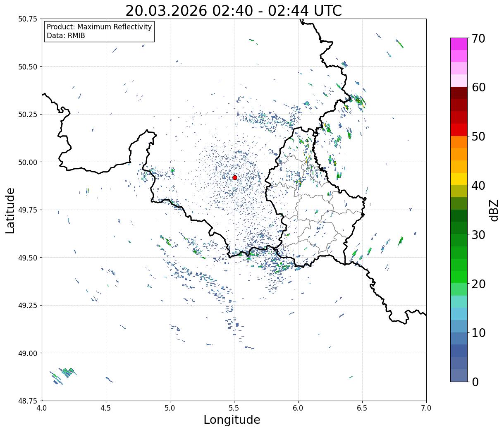Click the magenta top colorbar segment
504x430 pixels.
click(459, 44)
